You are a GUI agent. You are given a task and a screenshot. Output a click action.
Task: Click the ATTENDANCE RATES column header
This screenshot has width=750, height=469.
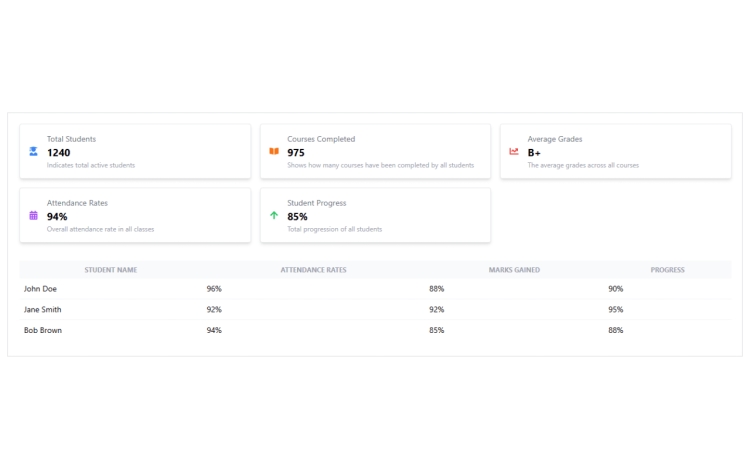[x=313, y=270]
